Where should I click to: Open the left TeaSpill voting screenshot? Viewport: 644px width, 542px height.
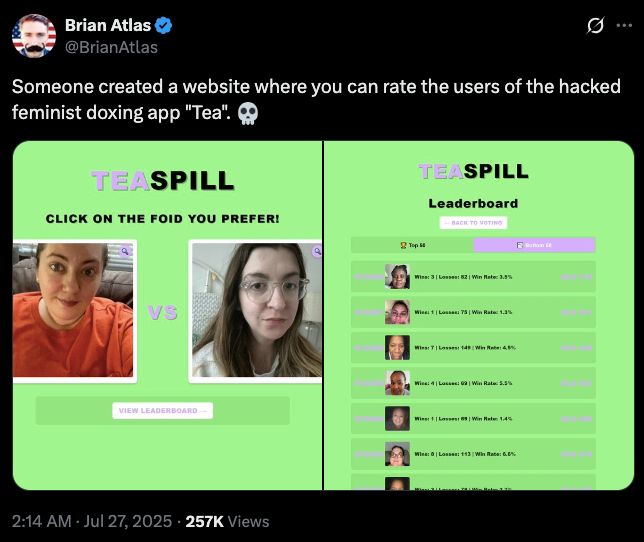[x=168, y=315]
